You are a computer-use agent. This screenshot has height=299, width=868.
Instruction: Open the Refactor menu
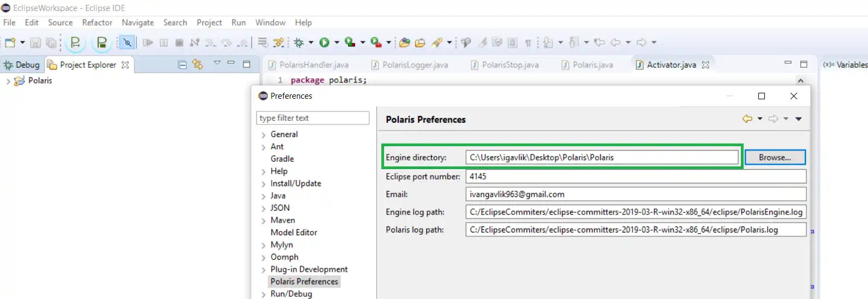click(97, 22)
